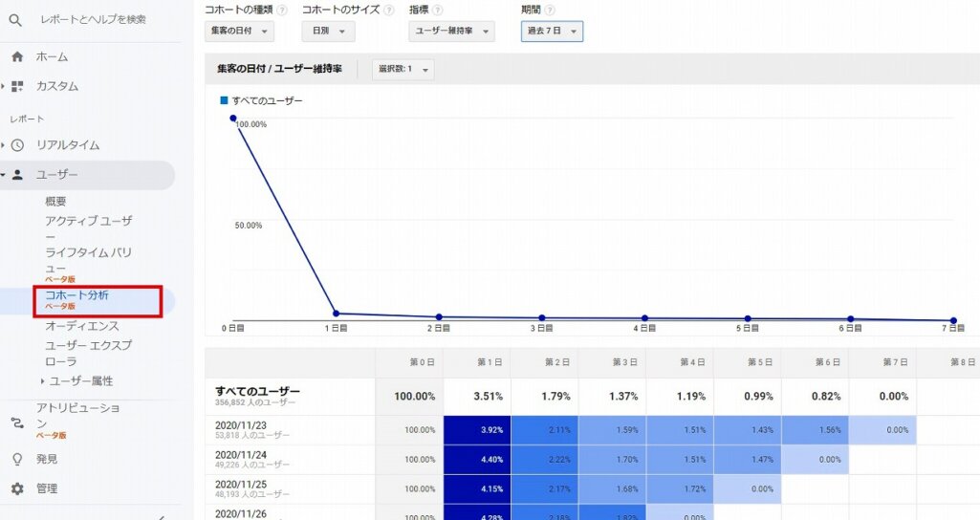Open the アクティブ ユーザー report
The height and width of the screenshot is (520, 980).
[88, 228]
